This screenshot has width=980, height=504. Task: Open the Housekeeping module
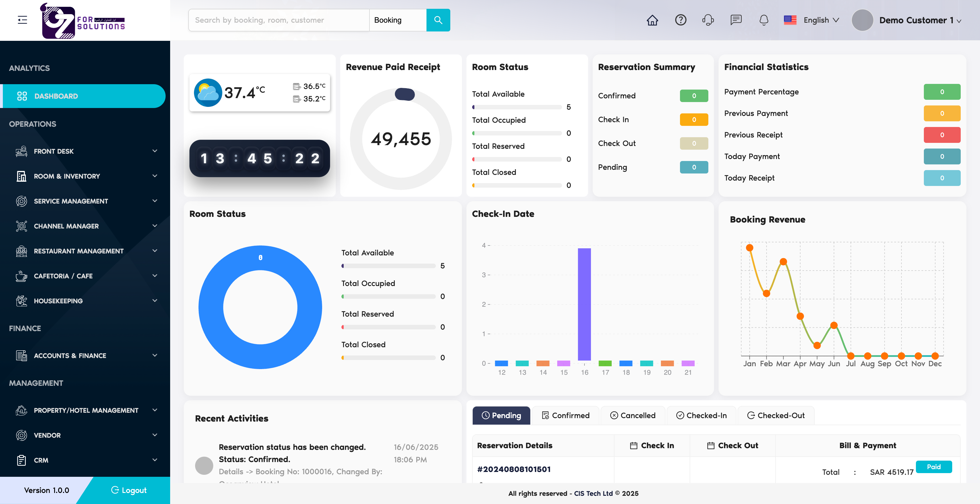58,301
